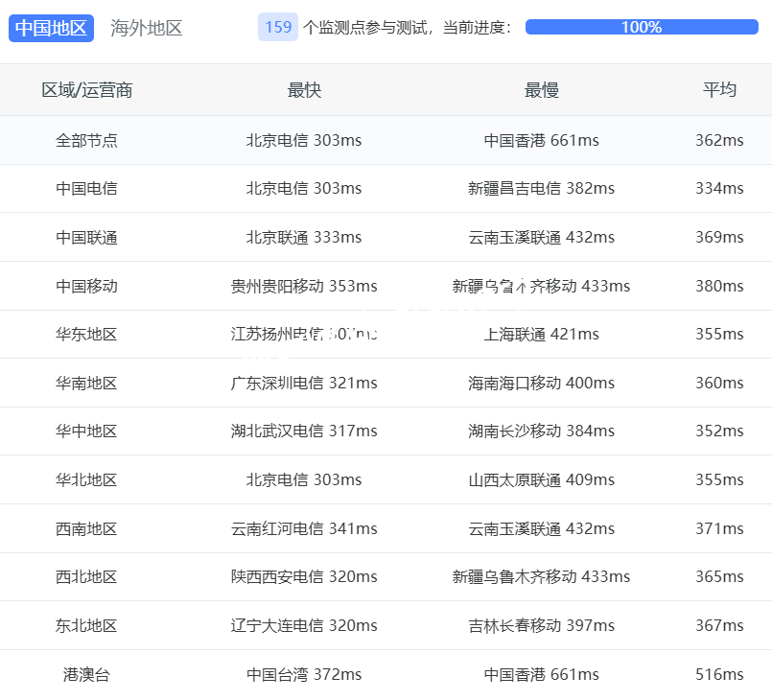
Task: Choose the 中国联通 row label
Action: (x=86, y=237)
